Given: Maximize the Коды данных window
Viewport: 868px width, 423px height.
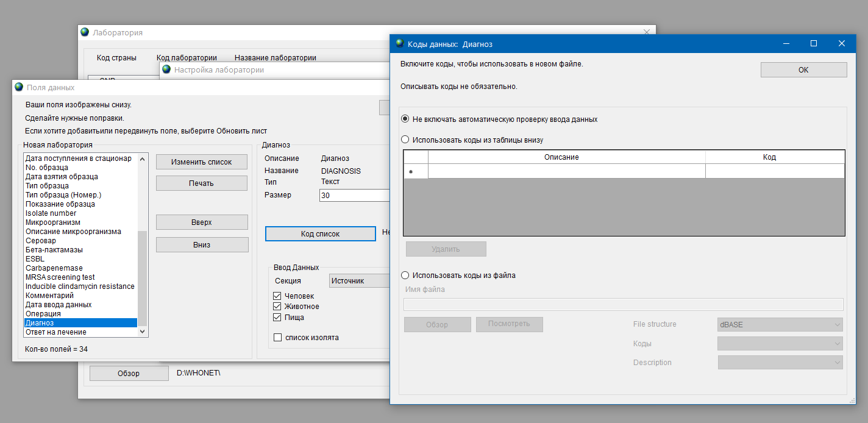Looking at the screenshot, I should [814, 43].
